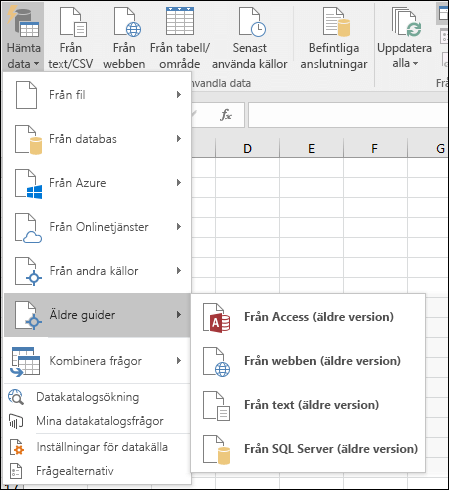Open the Från Azure menu item
The width and height of the screenshot is (449, 490).
tap(97, 183)
